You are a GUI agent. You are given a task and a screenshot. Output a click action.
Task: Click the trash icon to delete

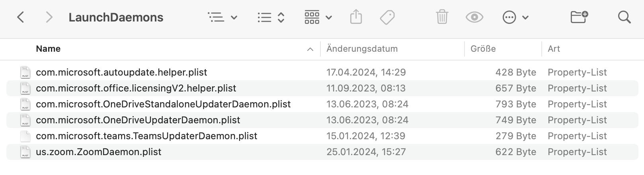[x=442, y=17]
